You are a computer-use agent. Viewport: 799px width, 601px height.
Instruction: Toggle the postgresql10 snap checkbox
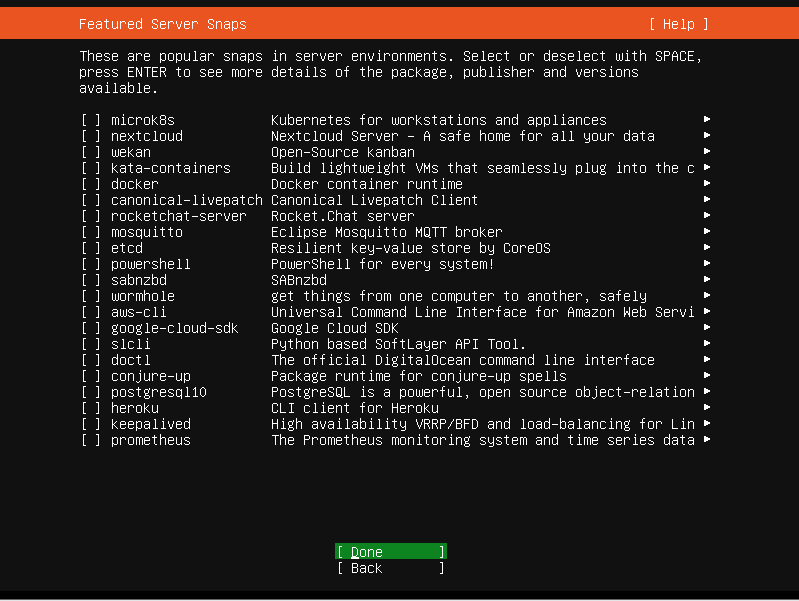point(91,392)
